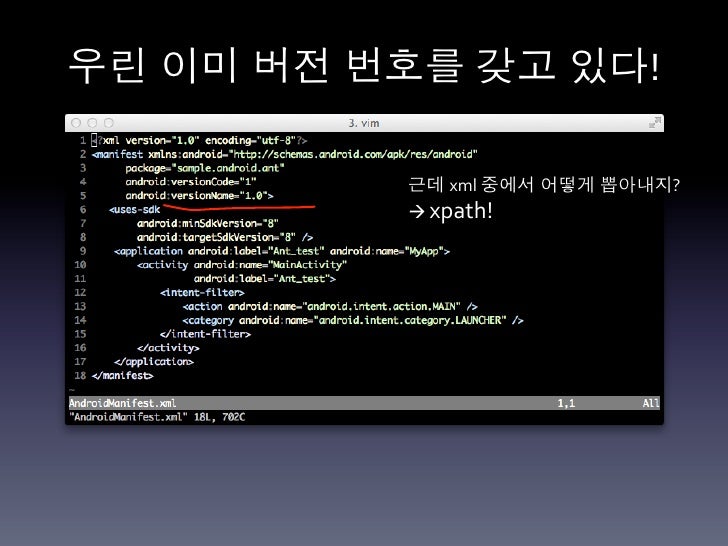
Task: Click android:minSdkVersion="8" line
Action: click(x=208, y=223)
